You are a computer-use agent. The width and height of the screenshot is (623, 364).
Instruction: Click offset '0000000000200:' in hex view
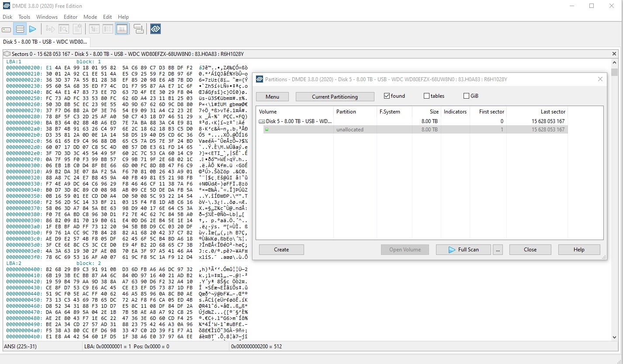click(24, 68)
